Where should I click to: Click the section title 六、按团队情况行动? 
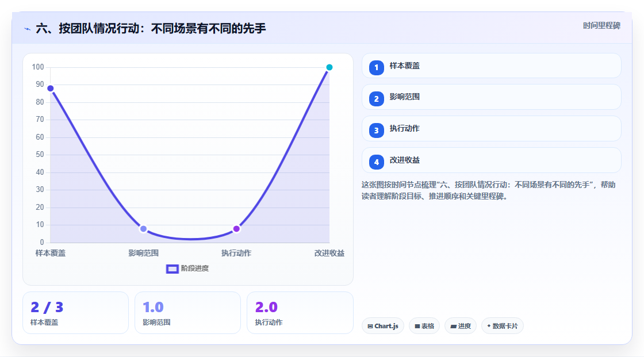pos(151,28)
